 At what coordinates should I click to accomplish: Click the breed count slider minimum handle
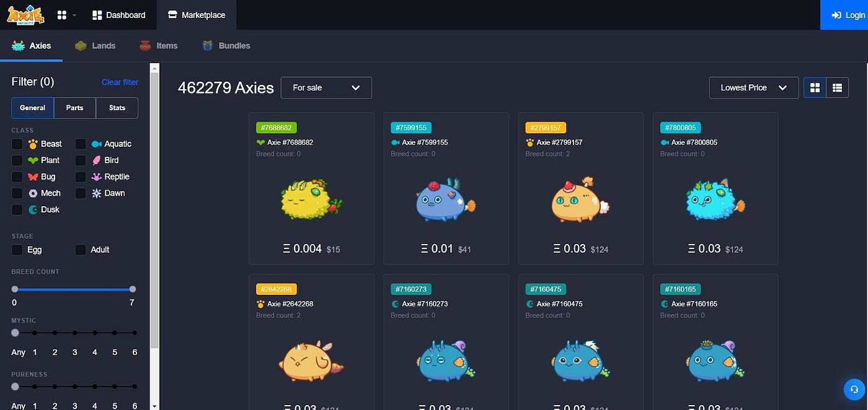click(15, 289)
